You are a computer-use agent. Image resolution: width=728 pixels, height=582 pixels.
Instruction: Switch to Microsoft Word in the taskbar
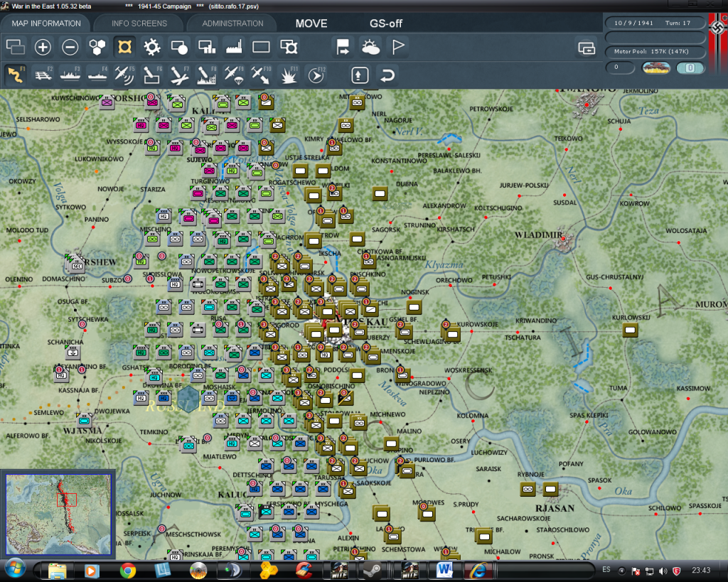pyautogui.click(x=444, y=571)
